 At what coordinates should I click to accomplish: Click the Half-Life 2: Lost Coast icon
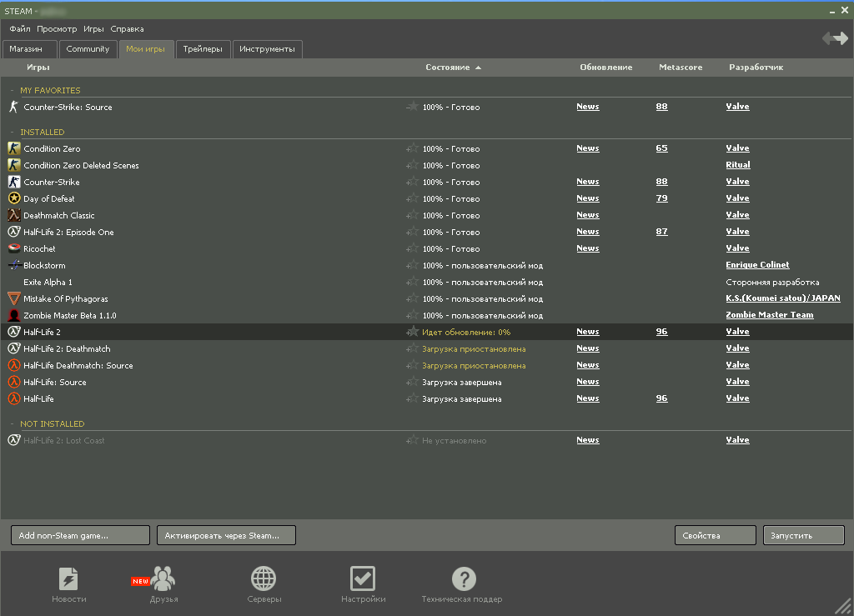14,439
